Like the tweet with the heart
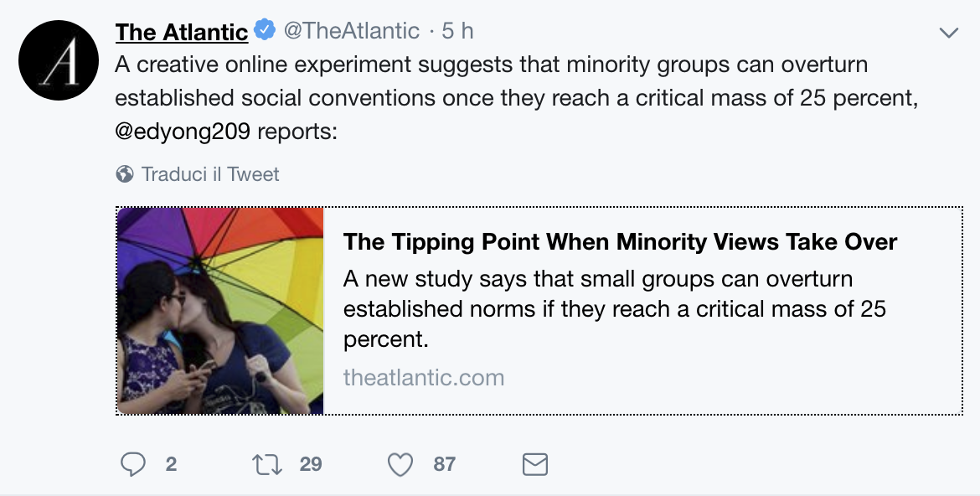 click(x=400, y=464)
